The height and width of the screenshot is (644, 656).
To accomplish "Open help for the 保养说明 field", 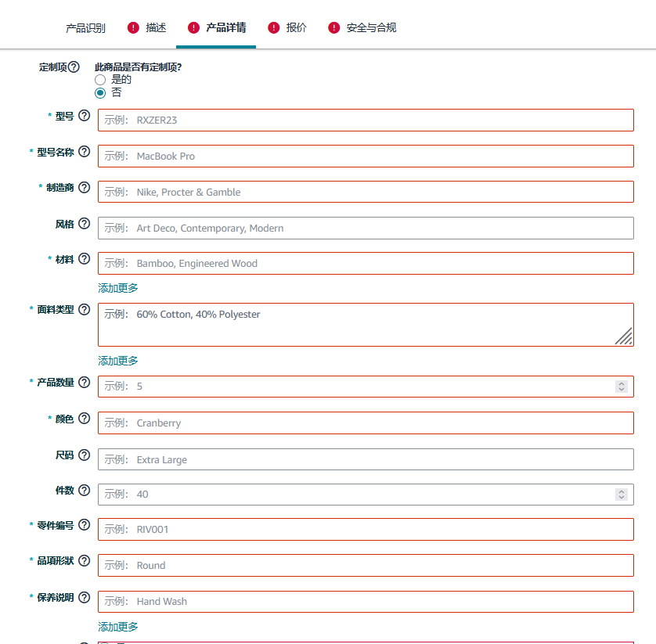I will (x=84, y=596).
